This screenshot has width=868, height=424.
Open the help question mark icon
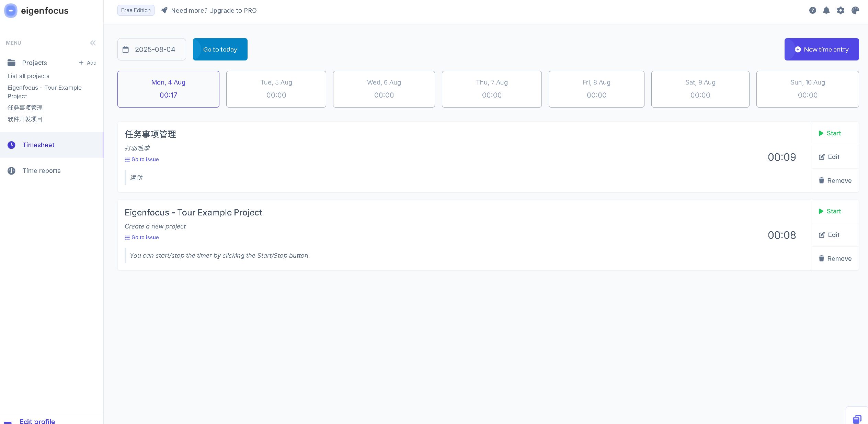click(812, 10)
